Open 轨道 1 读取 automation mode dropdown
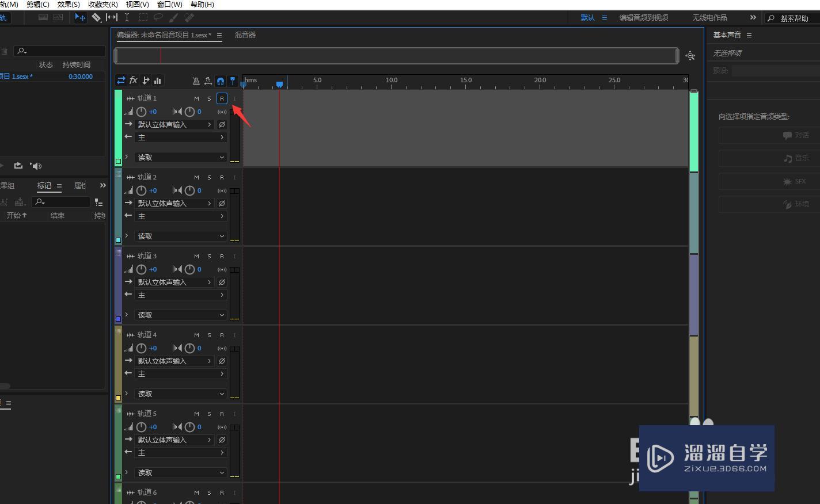 [x=181, y=158]
